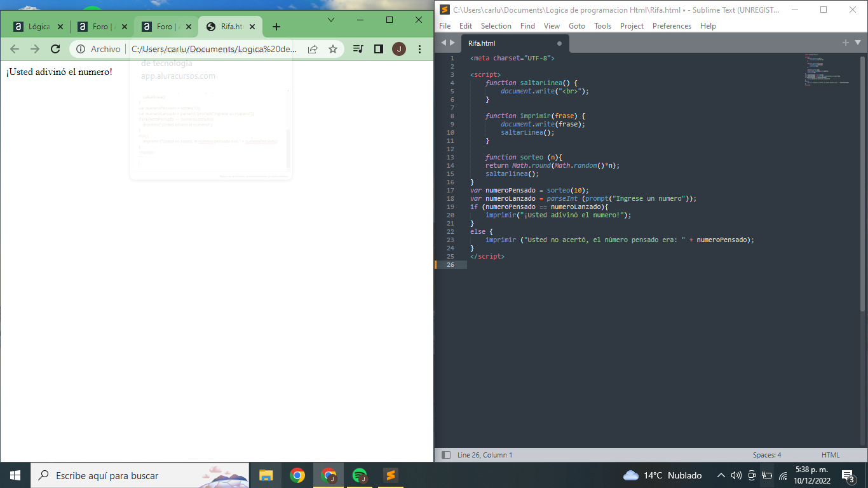The width and height of the screenshot is (868, 488).
Task: Click Chrome's forward navigation arrow
Action: 35,49
